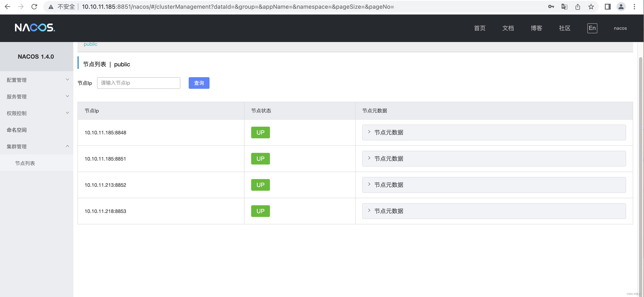644x297 pixels.
Task: Open the nacos user menu
Action: click(620, 28)
